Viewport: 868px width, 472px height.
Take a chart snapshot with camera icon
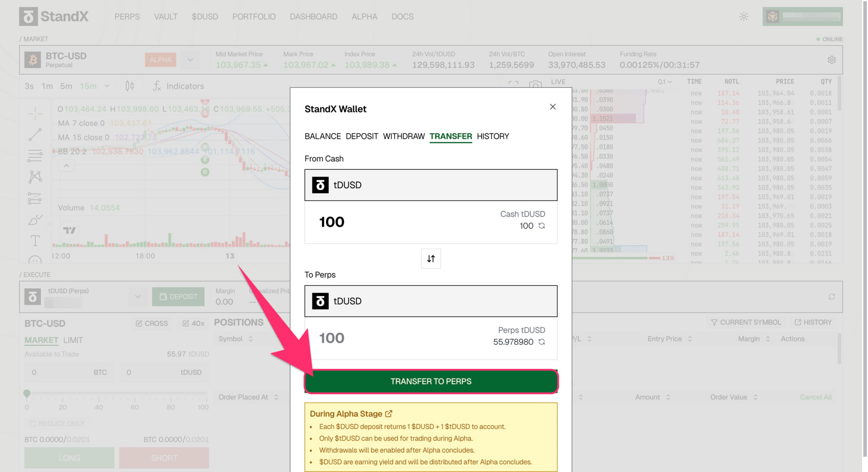tap(535, 85)
